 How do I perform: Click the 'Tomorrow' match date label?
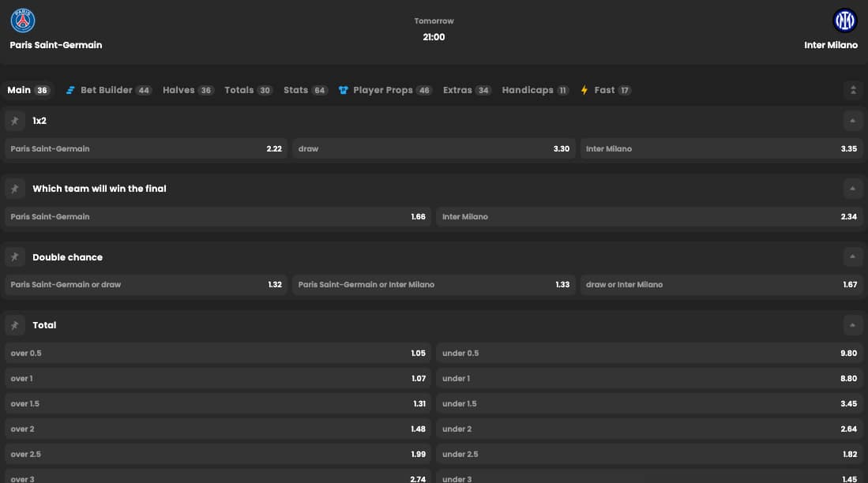pos(434,21)
